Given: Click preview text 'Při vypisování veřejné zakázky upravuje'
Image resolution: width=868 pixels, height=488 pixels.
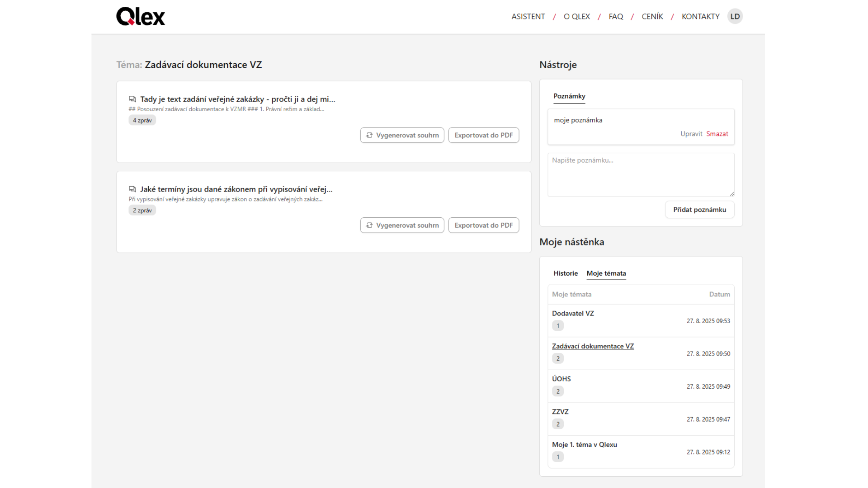Looking at the screenshot, I should [x=226, y=199].
